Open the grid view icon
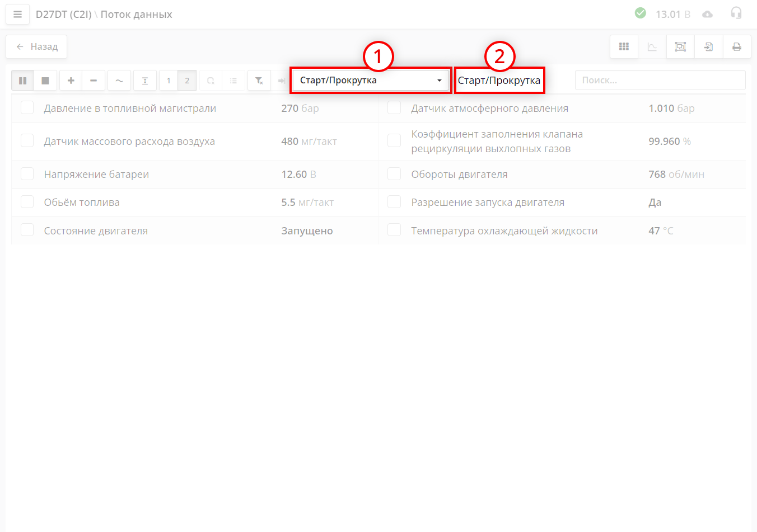This screenshot has width=757, height=532. [x=624, y=47]
